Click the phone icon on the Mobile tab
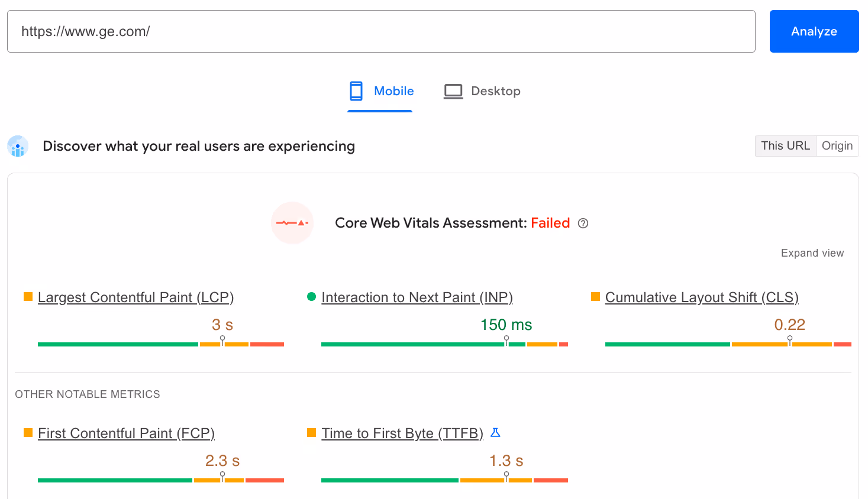Image resolution: width=868 pixels, height=499 pixels. (x=356, y=90)
